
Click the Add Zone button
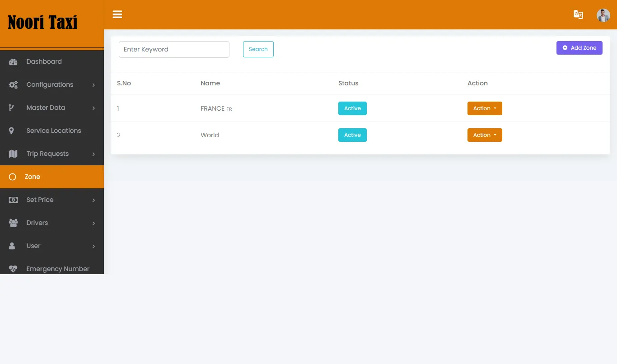579,47
